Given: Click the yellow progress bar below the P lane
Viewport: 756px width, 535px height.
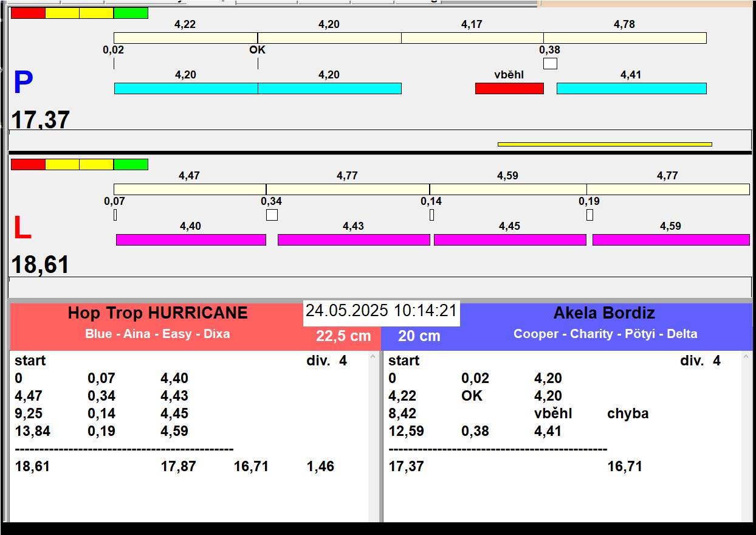Looking at the screenshot, I should pos(605,144).
